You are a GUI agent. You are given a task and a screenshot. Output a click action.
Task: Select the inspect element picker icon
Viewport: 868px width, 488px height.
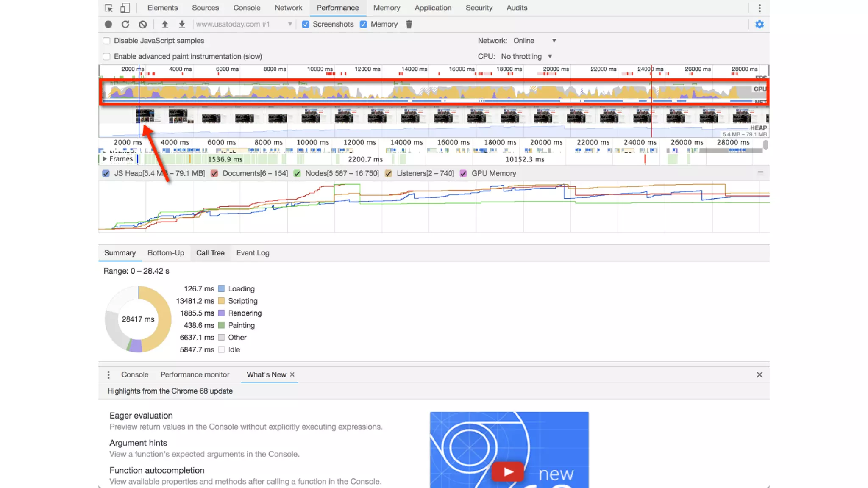[x=108, y=8]
